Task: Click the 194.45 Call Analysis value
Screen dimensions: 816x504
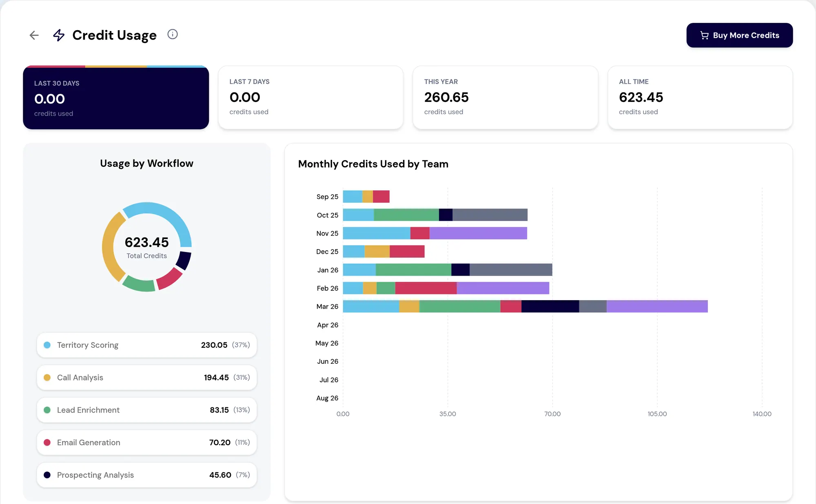Action: [216, 378]
